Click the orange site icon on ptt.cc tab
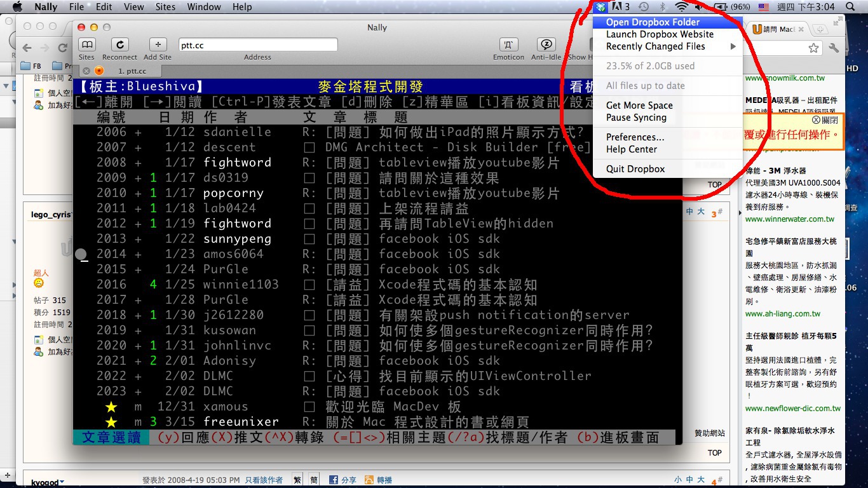Image resolution: width=868 pixels, height=488 pixels. (x=99, y=71)
